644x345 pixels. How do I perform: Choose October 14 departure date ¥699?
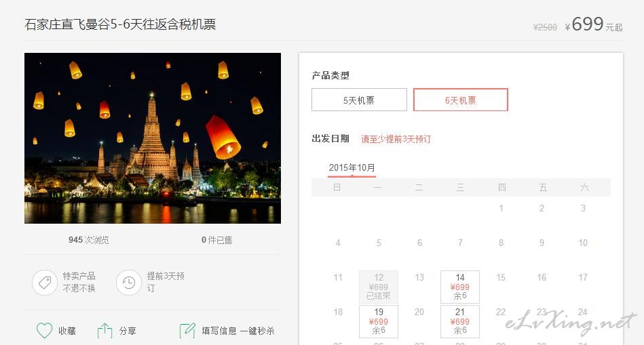coord(460,287)
